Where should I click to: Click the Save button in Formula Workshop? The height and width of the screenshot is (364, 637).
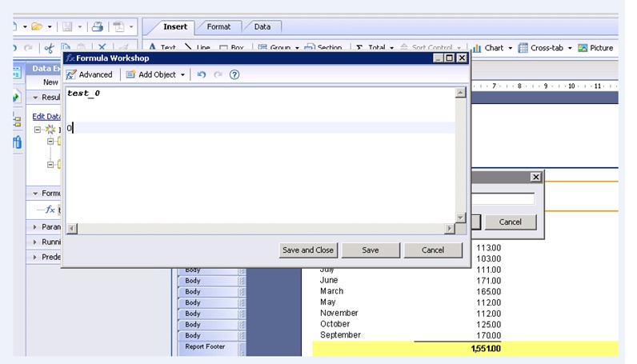coord(371,250)
